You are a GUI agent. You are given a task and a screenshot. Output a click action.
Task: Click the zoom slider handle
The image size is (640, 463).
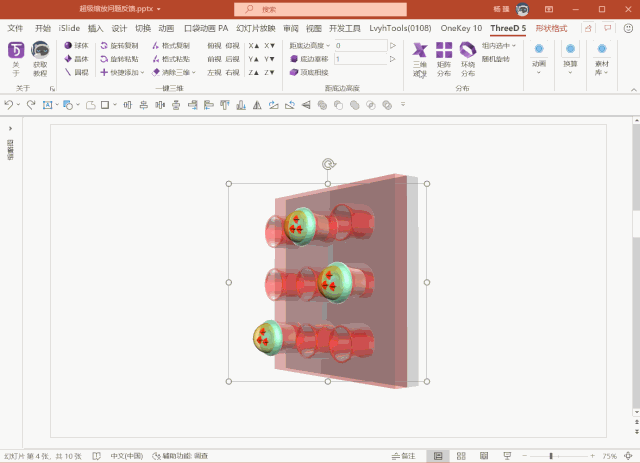[551, 456]
